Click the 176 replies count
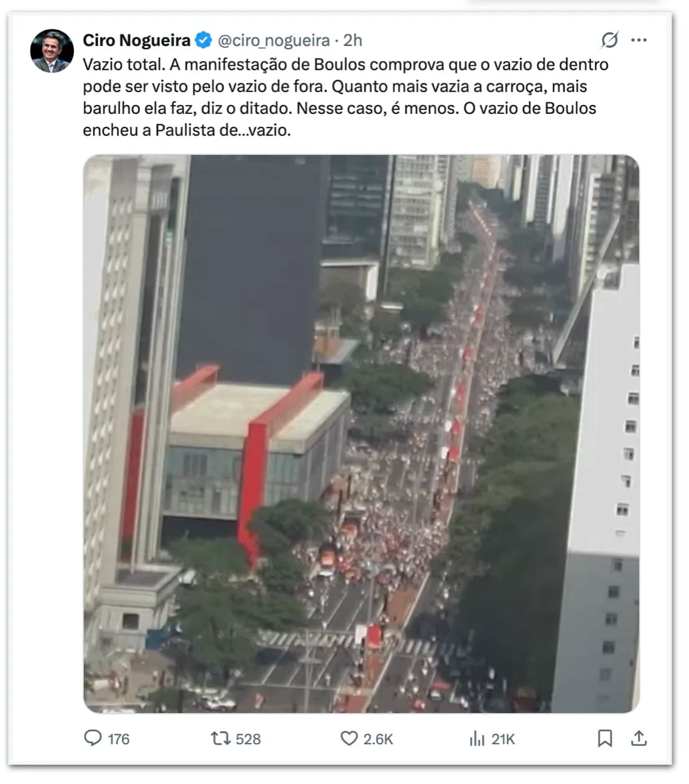 pyautogui.click(x=118, y=739)
